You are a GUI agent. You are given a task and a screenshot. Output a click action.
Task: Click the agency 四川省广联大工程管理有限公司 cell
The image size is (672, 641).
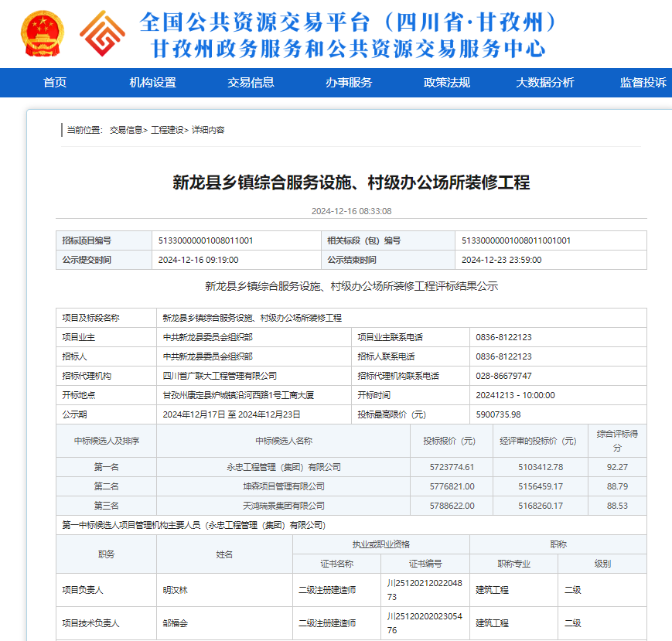220,376
